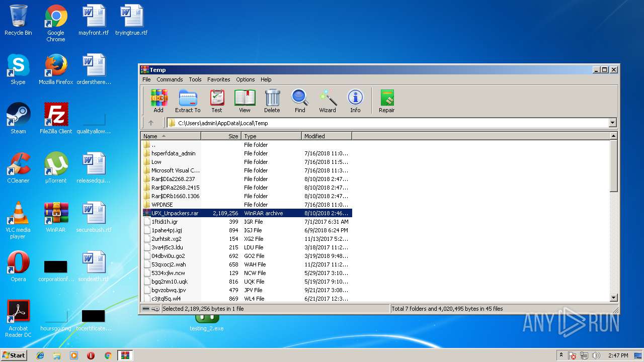
Task: Select testing_2.exe desktop file
Action: (x=207, y=323)
